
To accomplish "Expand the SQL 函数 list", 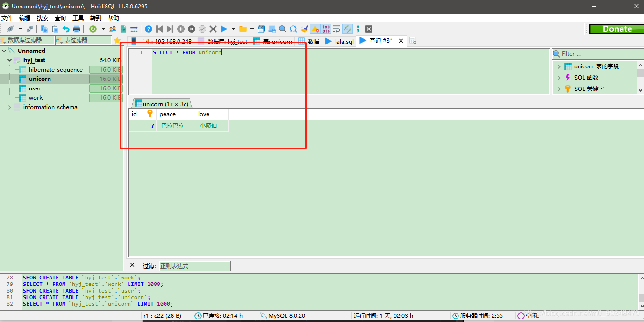I will tap(560, 77).
